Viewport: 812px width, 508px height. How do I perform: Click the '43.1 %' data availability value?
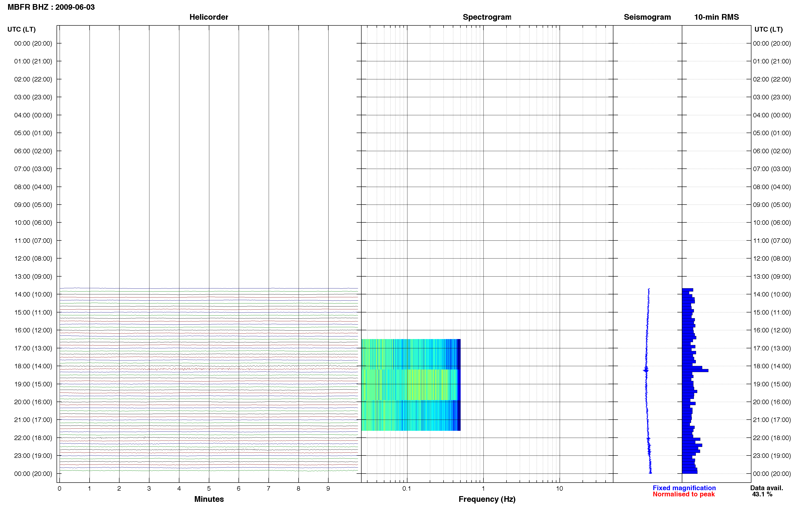point(762,494)
